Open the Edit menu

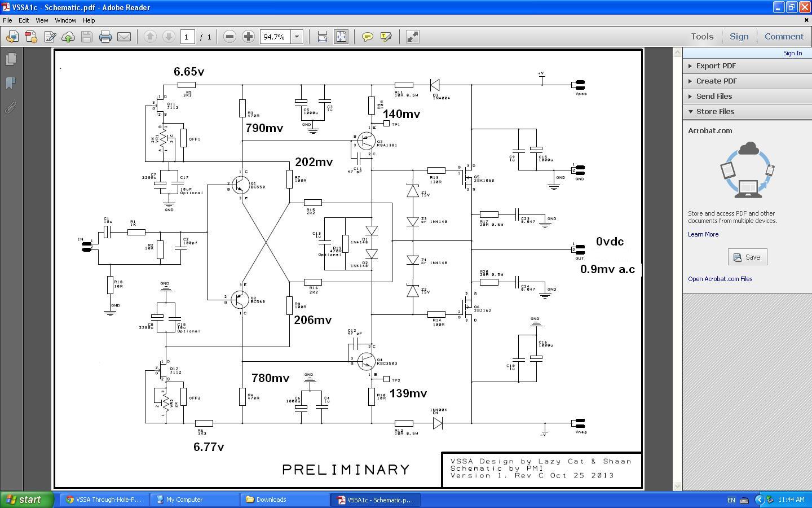24,20
